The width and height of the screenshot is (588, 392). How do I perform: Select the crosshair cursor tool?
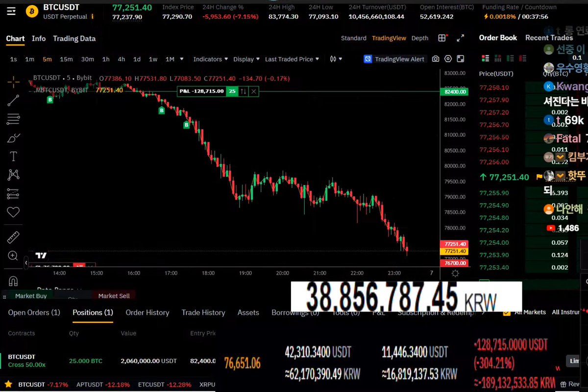pyautogui.click(x=13, y=82)
